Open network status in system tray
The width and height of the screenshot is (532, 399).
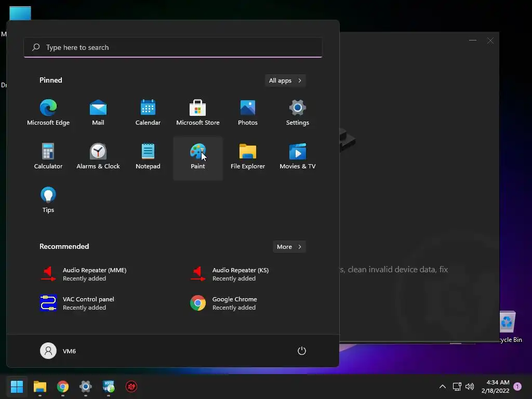click(457, 387)
